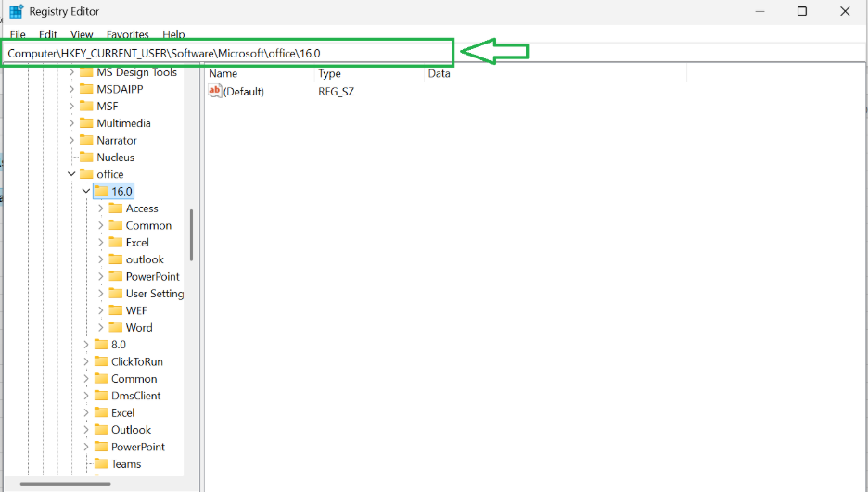Collapse the office key
The image size is (868, 492).
click(71, 174)
